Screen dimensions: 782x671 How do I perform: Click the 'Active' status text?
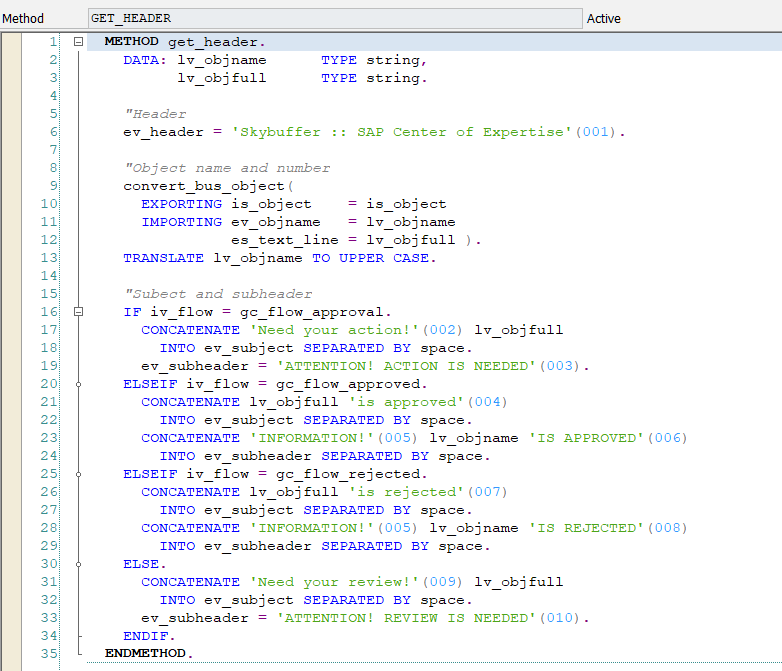tap(603, 18)
